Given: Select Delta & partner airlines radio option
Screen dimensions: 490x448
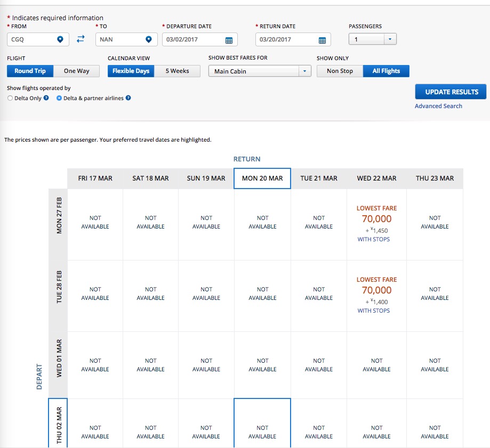Looking at the screenshot, I should click(x=59, y=98).
